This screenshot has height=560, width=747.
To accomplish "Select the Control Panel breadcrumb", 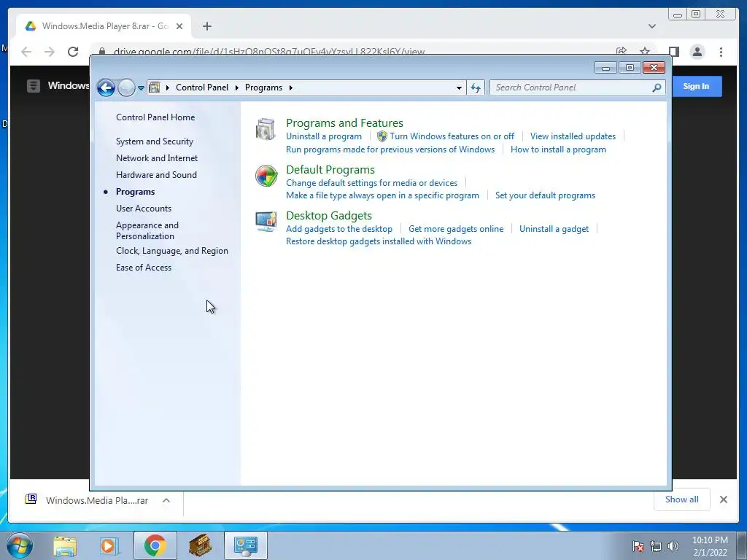I will (x=202, y=87).
